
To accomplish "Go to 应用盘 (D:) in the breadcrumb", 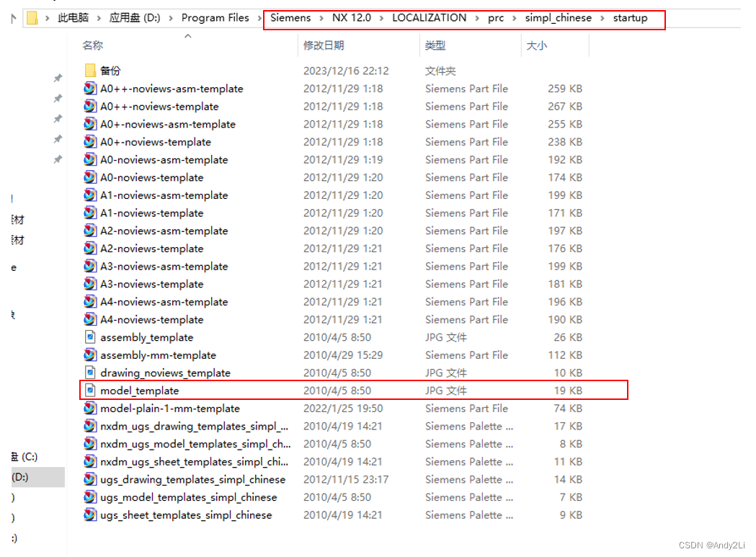I will pyautogui.click(x=135, y=18).
